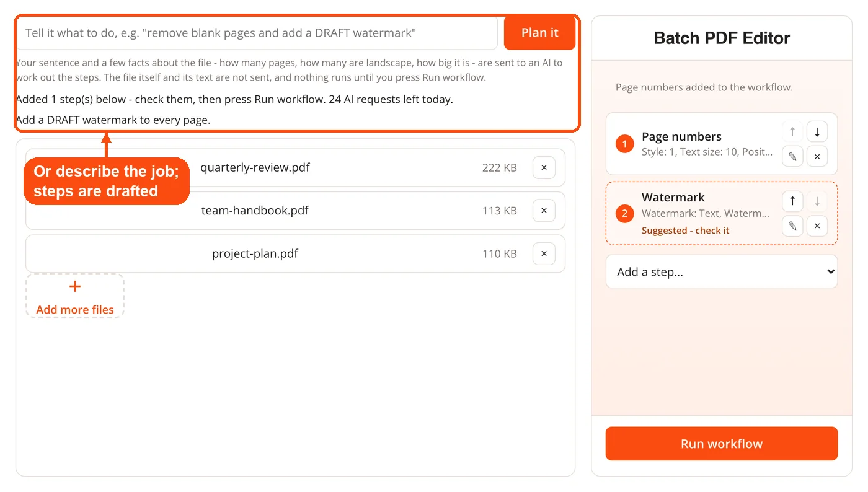
Task: Click the privacy note about the AI
Action: [x=289, y=70]
